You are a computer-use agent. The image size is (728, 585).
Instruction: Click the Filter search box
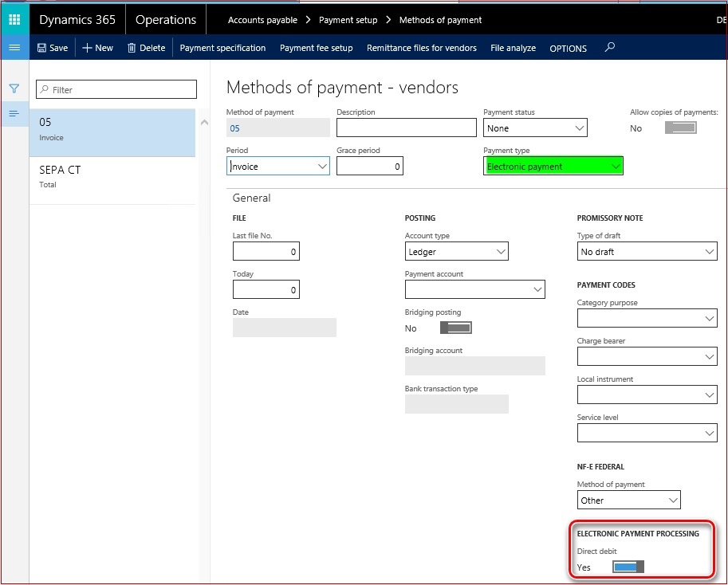[x=116, y=89]
